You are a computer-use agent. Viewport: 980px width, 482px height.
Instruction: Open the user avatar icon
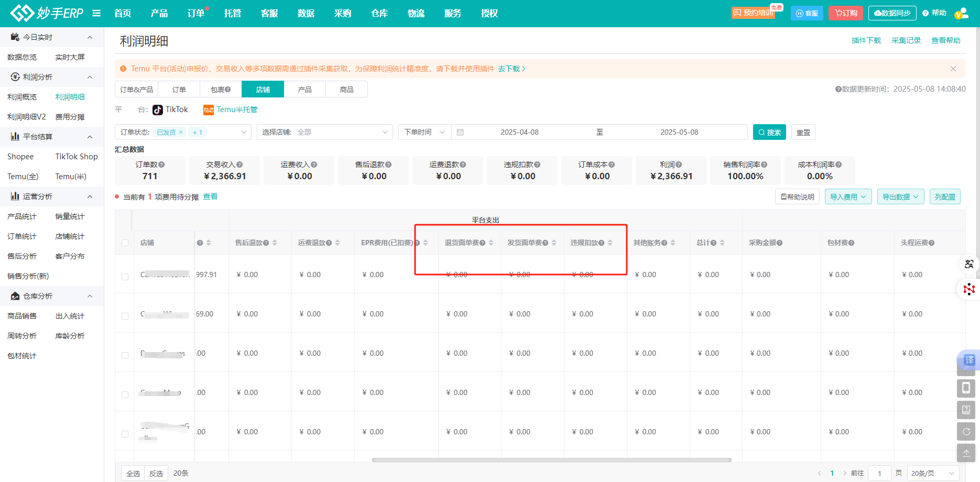pyautogui.click(x=961, y=14)
